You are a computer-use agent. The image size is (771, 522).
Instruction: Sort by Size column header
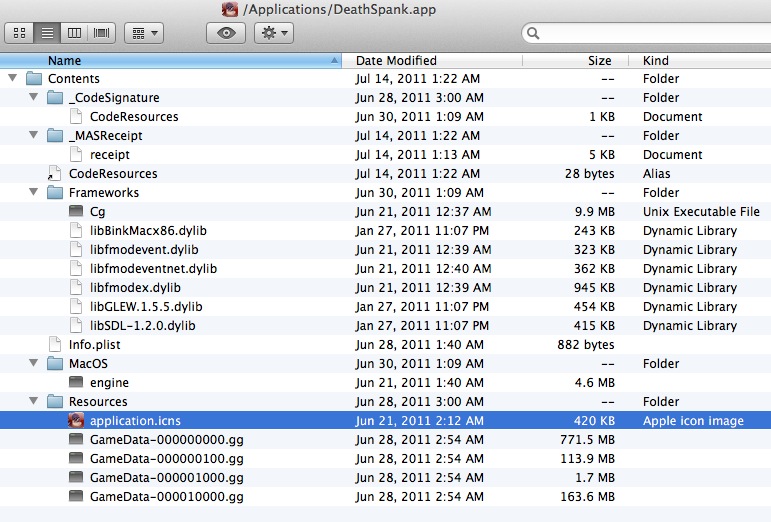[x=575, y=60]
